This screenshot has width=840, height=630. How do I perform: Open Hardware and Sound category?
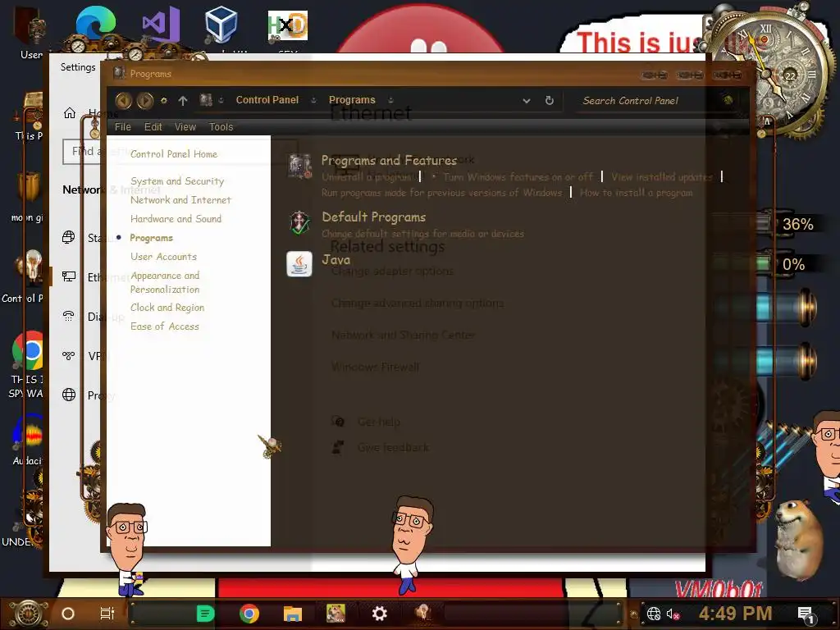pos(176,218)
